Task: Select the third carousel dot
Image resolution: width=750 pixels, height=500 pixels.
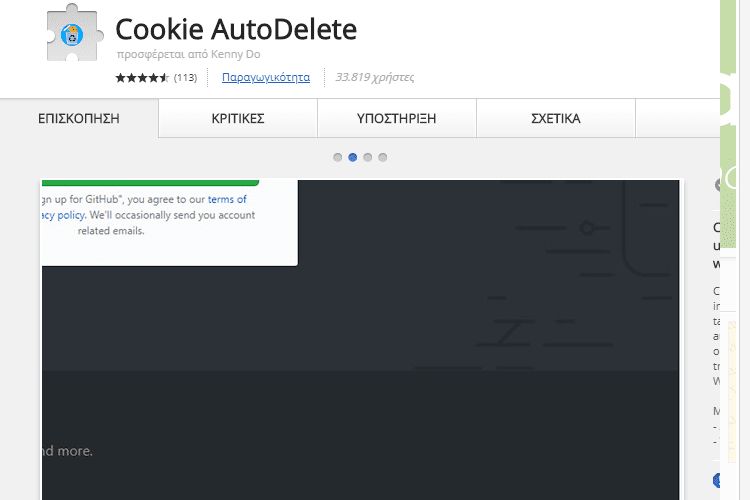Action: 367,157
